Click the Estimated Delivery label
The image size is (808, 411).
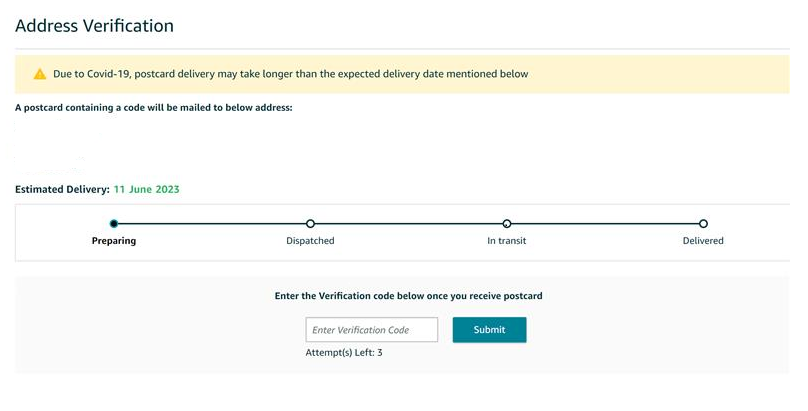62,190
